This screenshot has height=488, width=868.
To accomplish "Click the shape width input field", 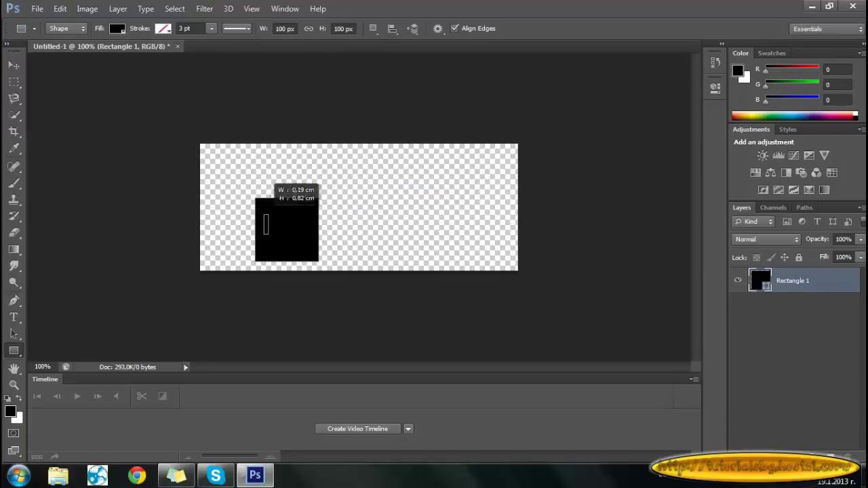I will (x=284, y=28).
